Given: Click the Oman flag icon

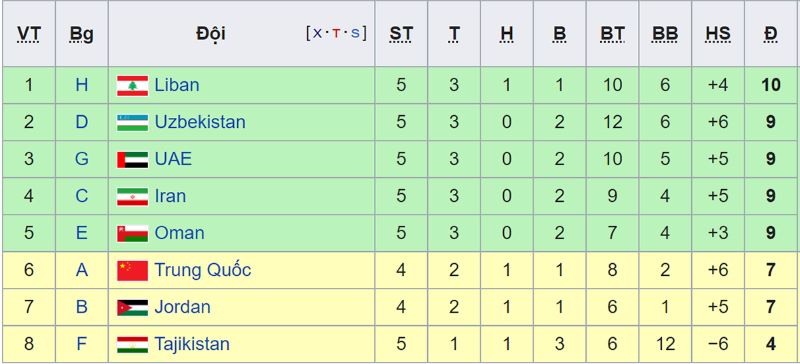Looking at the screenshot, I should coord(132,233).
